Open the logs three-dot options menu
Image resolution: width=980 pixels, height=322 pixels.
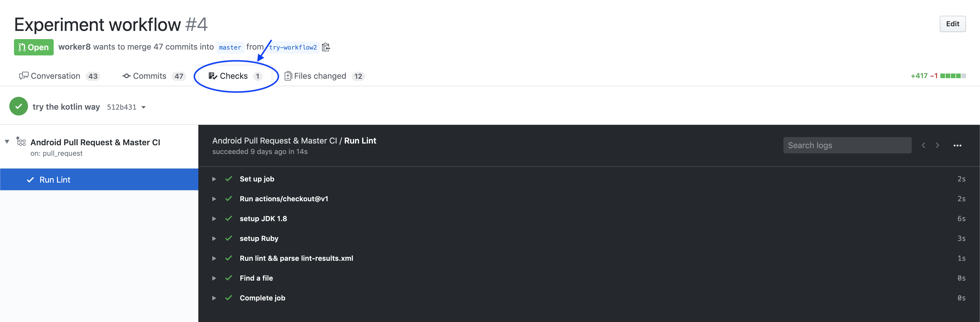[x=957, y=145]
